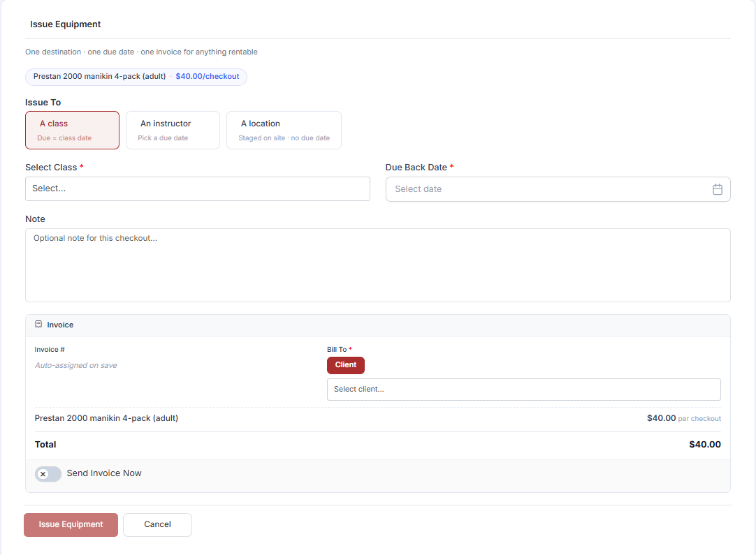
Task: Click the 'Auto-assigned on save' text
Action: pyautogui.click(x=75, y=365)
